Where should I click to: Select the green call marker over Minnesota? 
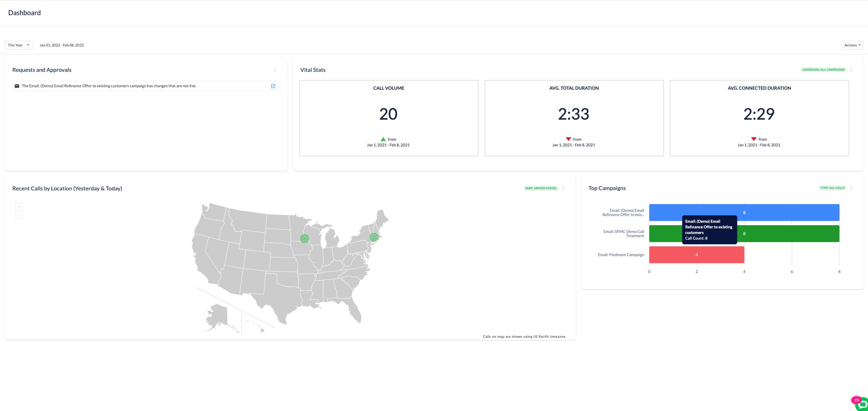tap(304, 239)
